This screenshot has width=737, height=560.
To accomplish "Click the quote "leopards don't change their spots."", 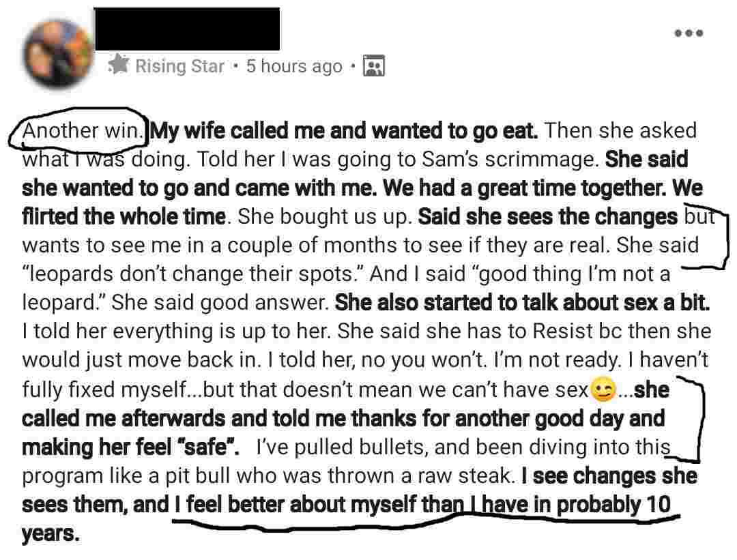I will pos(194,274).
